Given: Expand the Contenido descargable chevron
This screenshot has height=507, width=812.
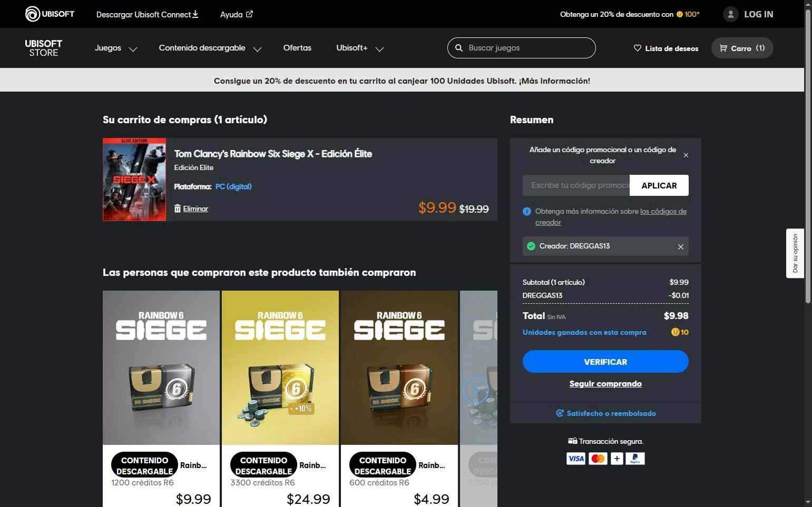Looking at the screenshot, I should [257, 49].
